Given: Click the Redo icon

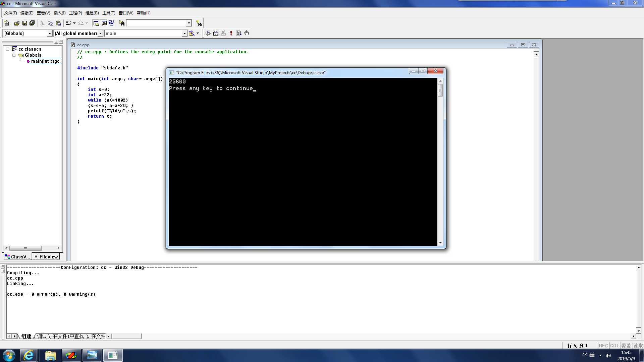Looking at the screenshot, I should 81,23.
